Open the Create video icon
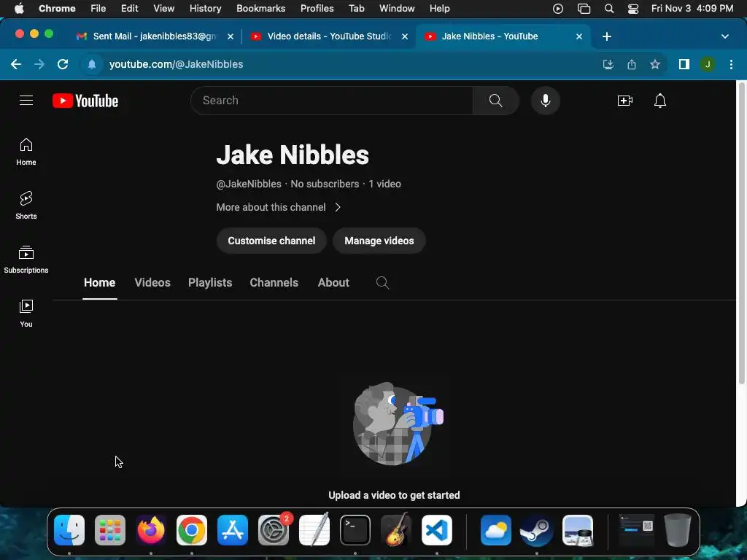The image size is (747, 560). pos(625,101)
